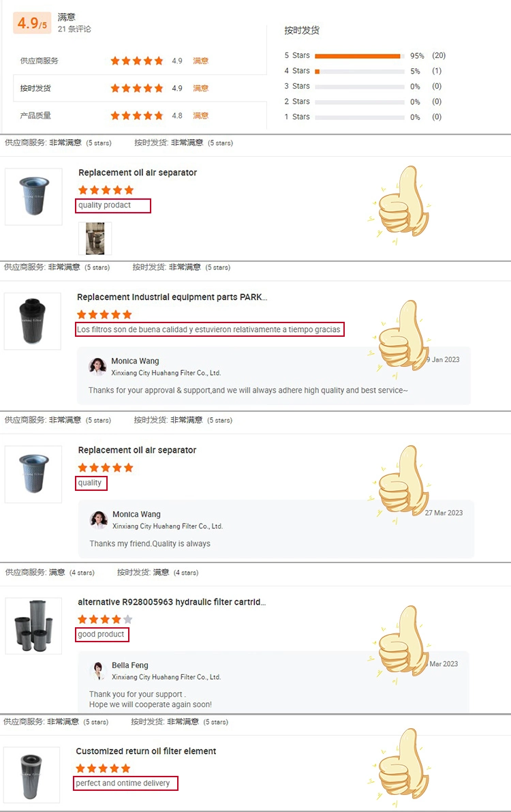Click thumbs-up icon beside the Spanish review

pyautogui.click(x=399, y=340)
